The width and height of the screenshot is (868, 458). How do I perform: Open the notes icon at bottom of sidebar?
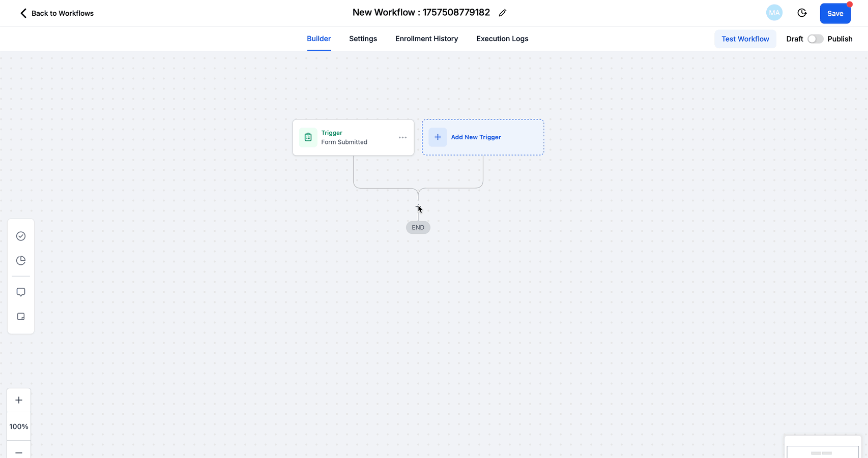tap(21, 316)
